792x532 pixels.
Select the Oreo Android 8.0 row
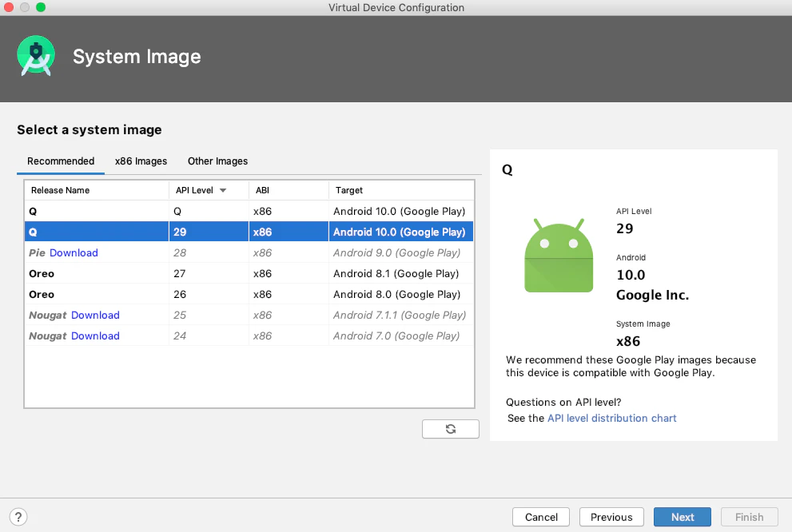coord(249,294)
